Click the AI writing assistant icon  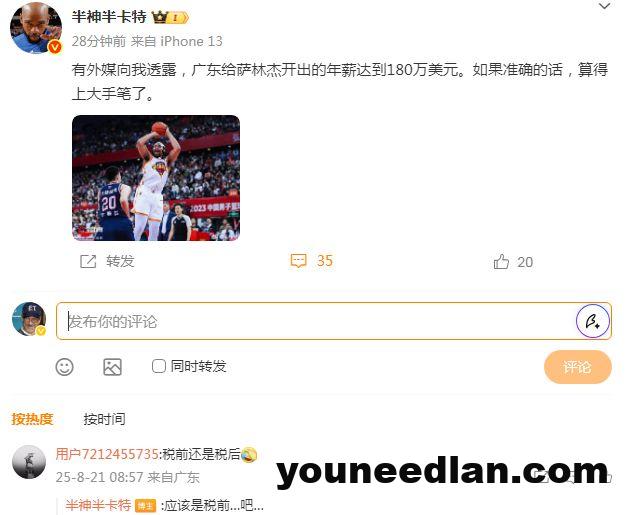click(x=592, y=321)
